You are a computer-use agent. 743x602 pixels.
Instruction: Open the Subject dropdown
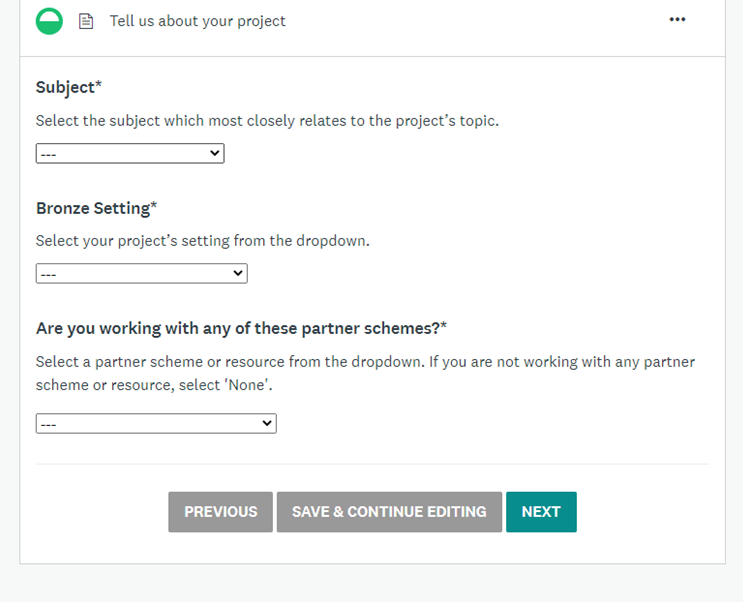[130, 154]
